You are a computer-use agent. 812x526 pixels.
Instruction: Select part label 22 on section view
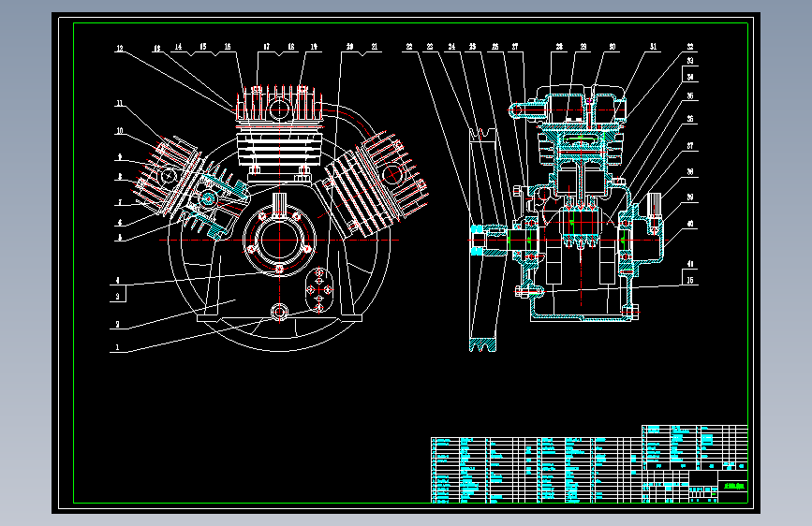point(409,47)
